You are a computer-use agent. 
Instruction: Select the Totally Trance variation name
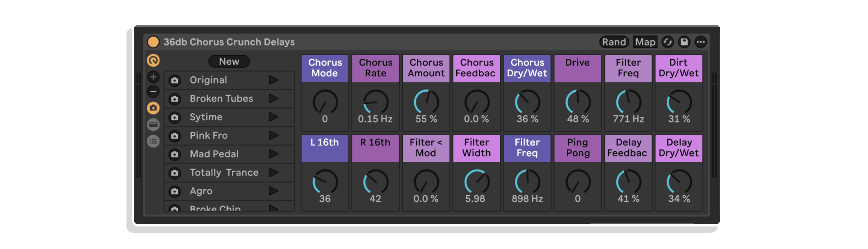224,173
